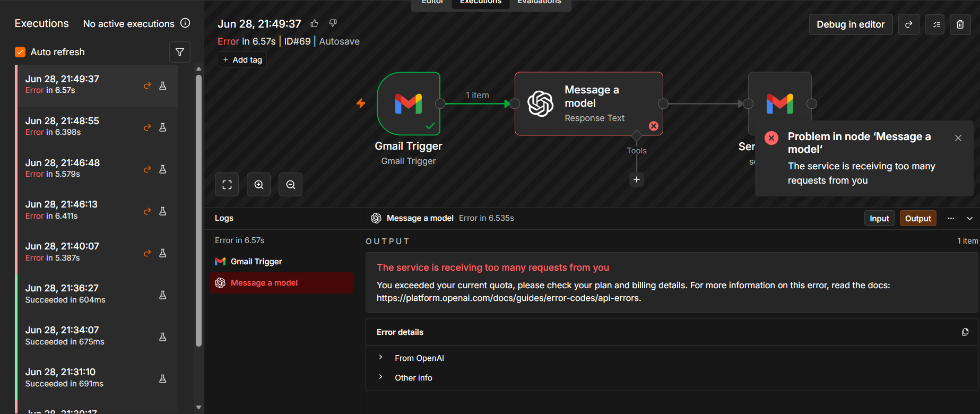Open the Jun 28, 21:36:27 execution

[97, 295]
